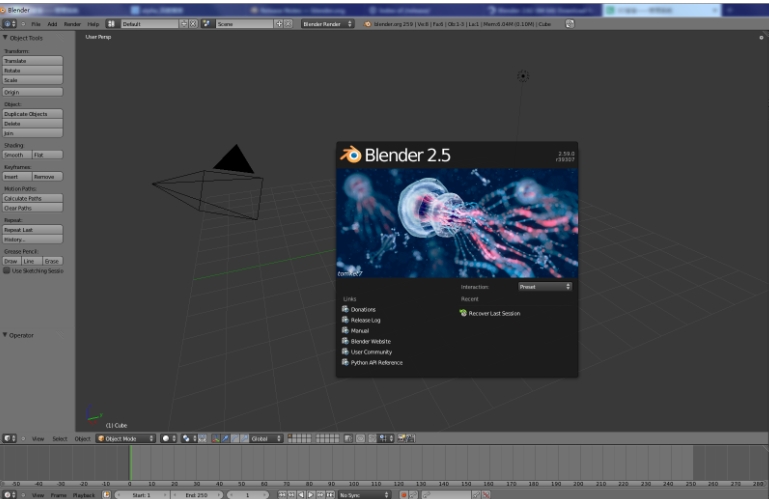Collapse the Operator panel

pos(5,335)
